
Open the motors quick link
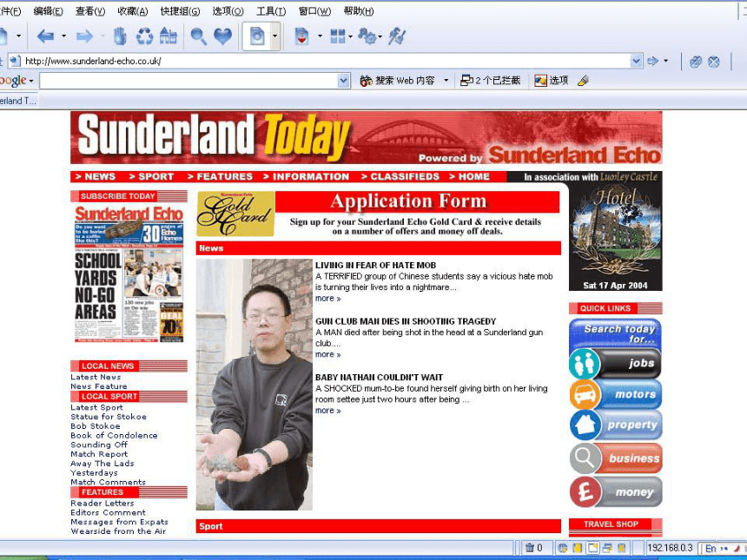point(615,394)
